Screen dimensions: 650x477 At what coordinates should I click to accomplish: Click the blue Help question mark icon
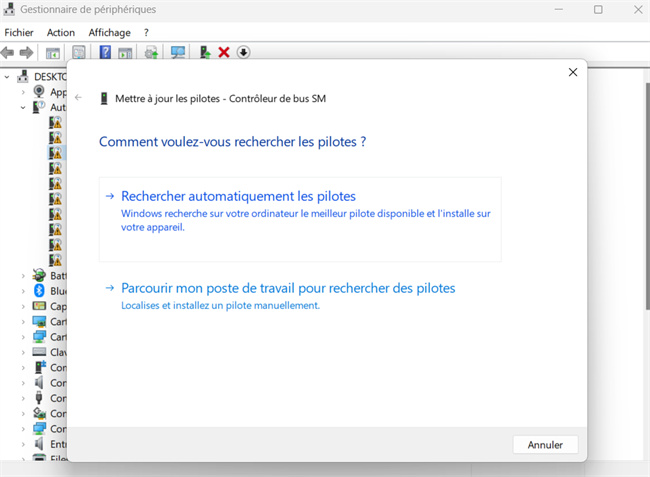105,52
